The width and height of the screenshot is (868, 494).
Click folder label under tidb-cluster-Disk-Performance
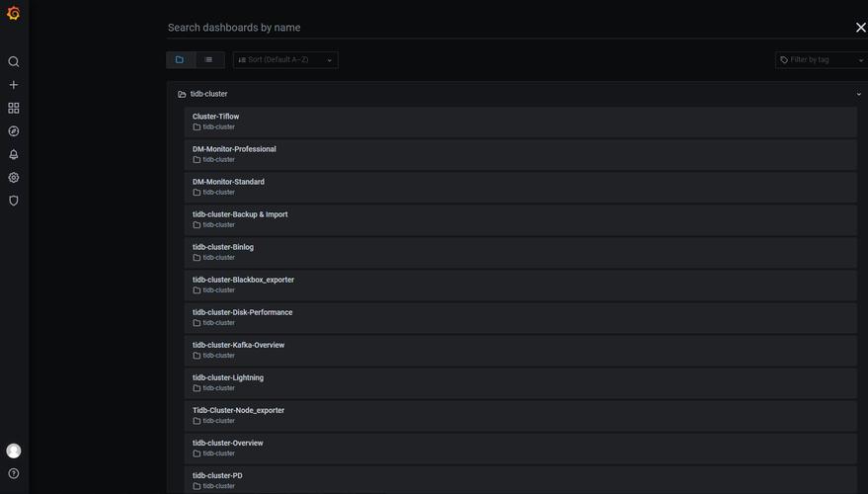click(218, 323)
